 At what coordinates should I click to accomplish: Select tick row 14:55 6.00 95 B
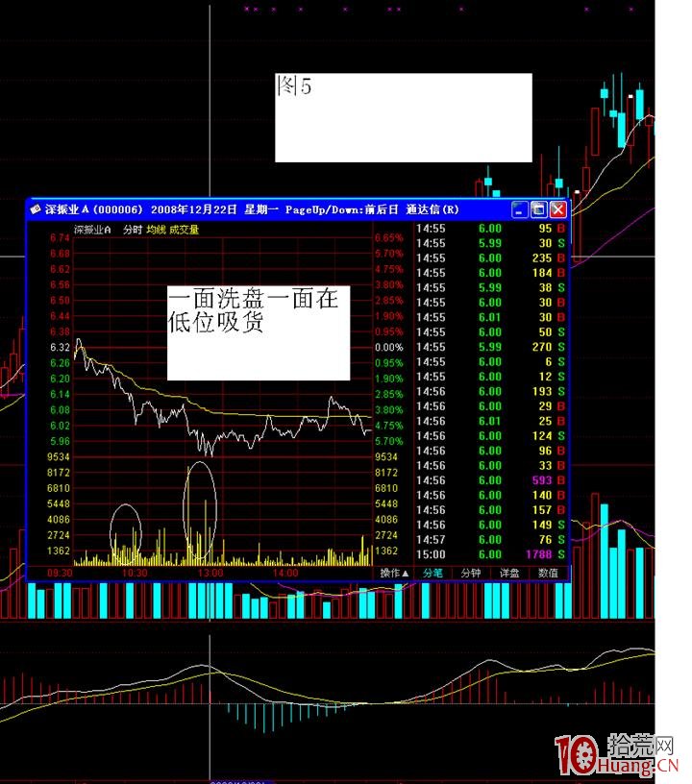pyautogui.click(x=490, y=229)
